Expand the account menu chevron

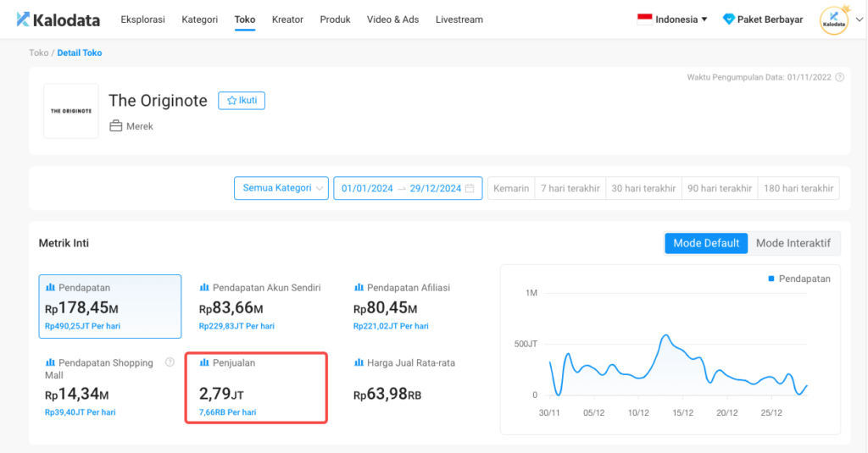click(x=860, y=19)
